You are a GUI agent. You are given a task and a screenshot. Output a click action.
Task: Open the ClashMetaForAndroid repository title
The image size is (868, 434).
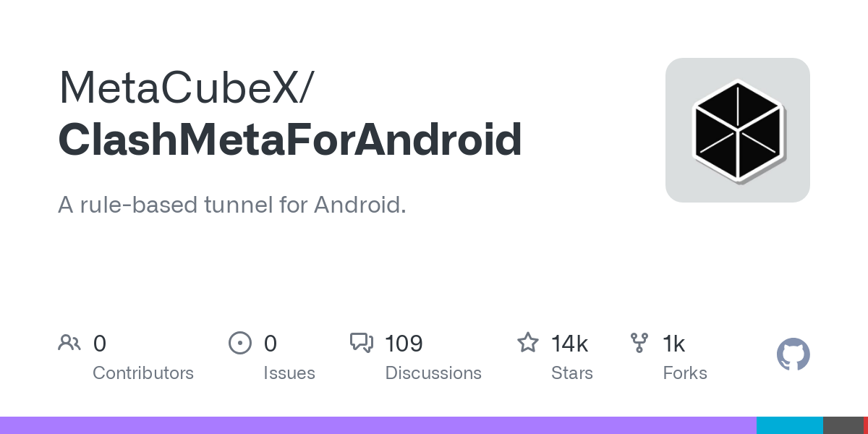coord(290,140)
